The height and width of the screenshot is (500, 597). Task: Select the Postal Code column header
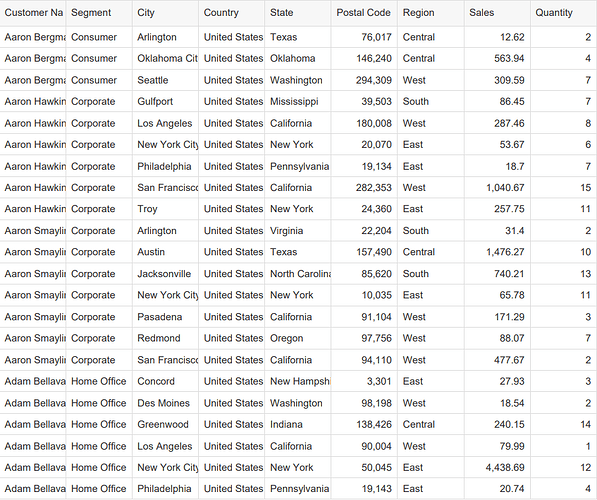364,13
